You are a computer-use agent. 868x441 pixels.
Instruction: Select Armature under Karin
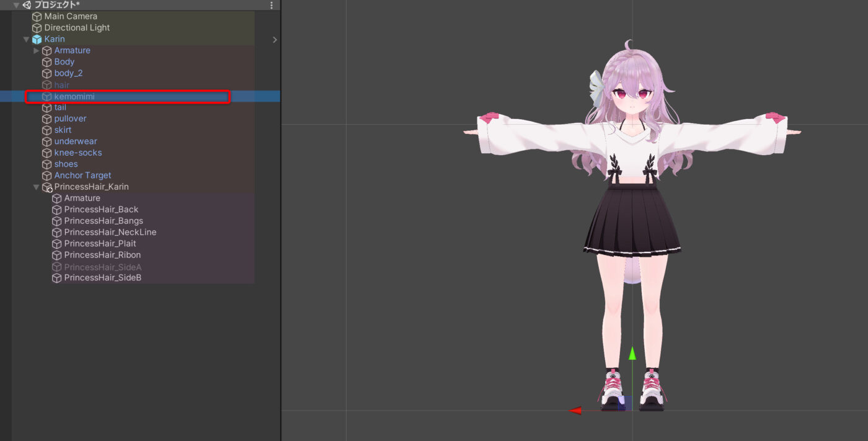(x=72, y=50)
